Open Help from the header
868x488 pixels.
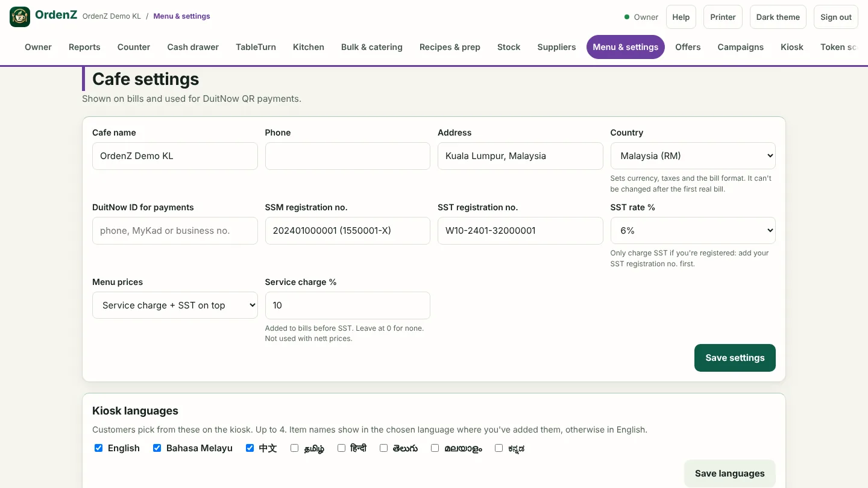(x=681, y=17)
